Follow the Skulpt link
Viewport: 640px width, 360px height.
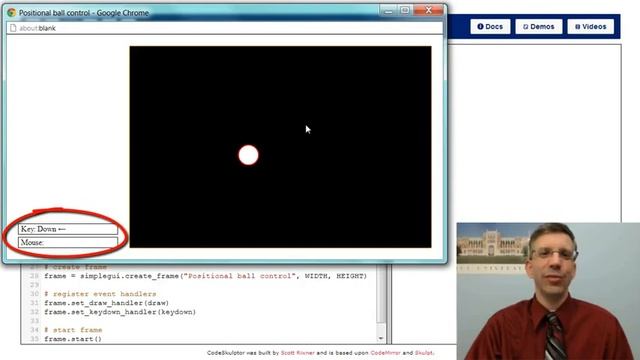tap(424, 353)
